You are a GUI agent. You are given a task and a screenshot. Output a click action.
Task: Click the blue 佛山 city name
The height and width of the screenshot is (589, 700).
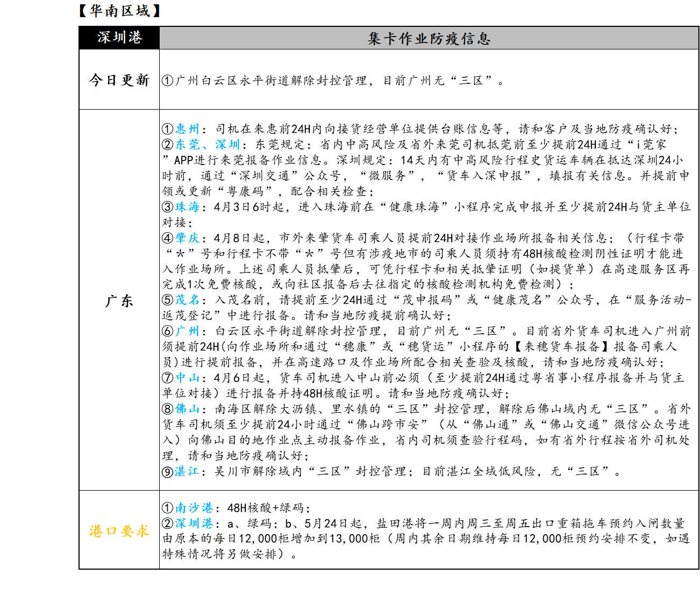[x=188, y=409]
